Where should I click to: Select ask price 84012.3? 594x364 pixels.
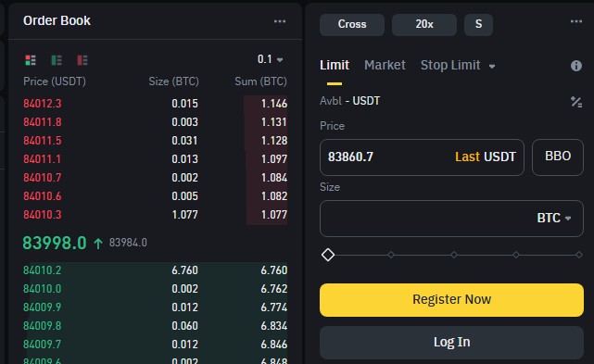[42, 104]
